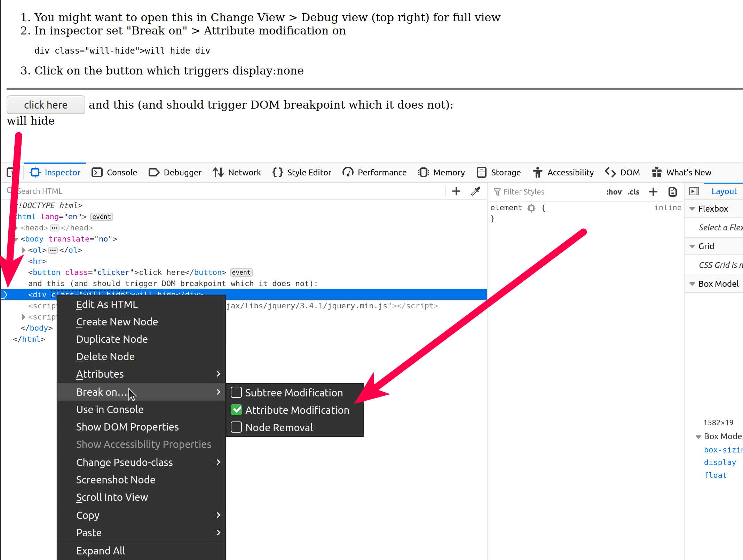
Task: Collapse the Flexbox section
Action: [x=693, y=208]
